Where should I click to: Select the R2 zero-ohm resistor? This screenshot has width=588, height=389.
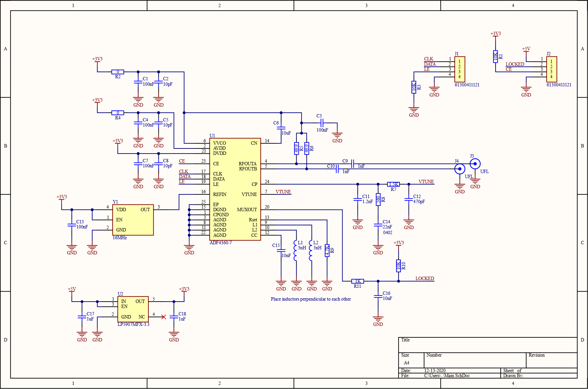tap(118, 72)
